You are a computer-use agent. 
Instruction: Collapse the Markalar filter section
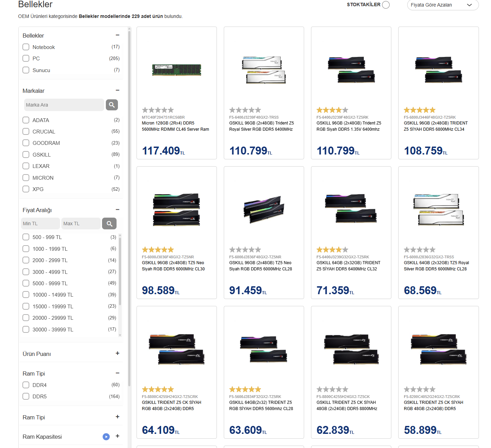click(x=118, y=90)
